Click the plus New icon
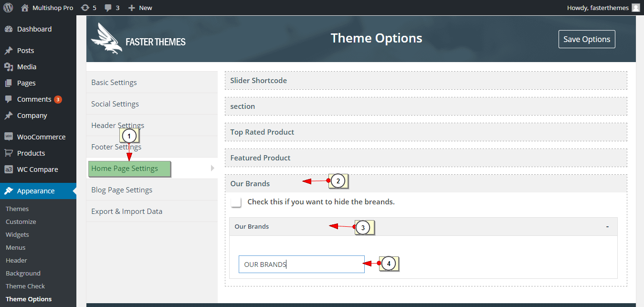Screen dimensions: 644x307 132,8
